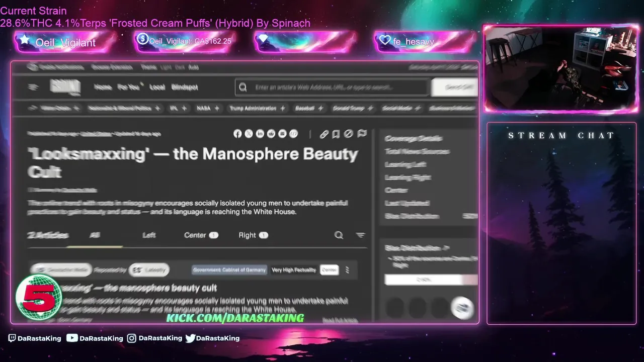The width and height of the screenshot is (644, 362).
Task: Click the YouTube DaRastaKing icon
Action: click(x=72, y=338)
